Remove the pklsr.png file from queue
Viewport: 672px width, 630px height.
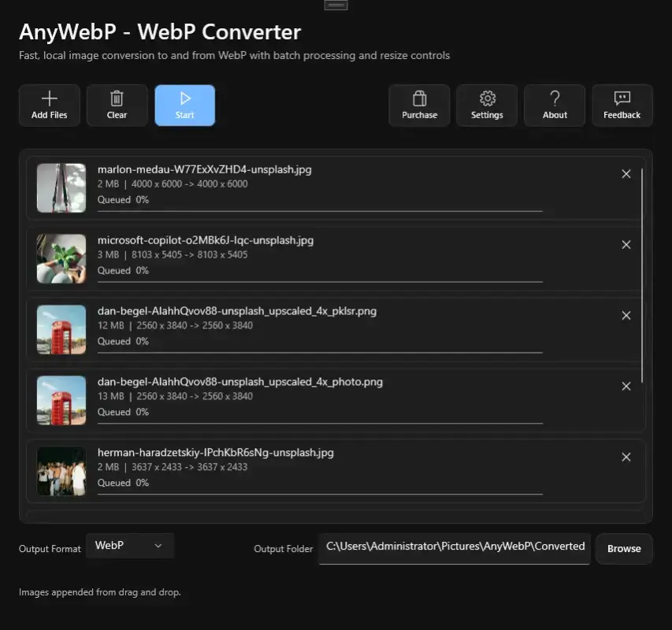626,316
